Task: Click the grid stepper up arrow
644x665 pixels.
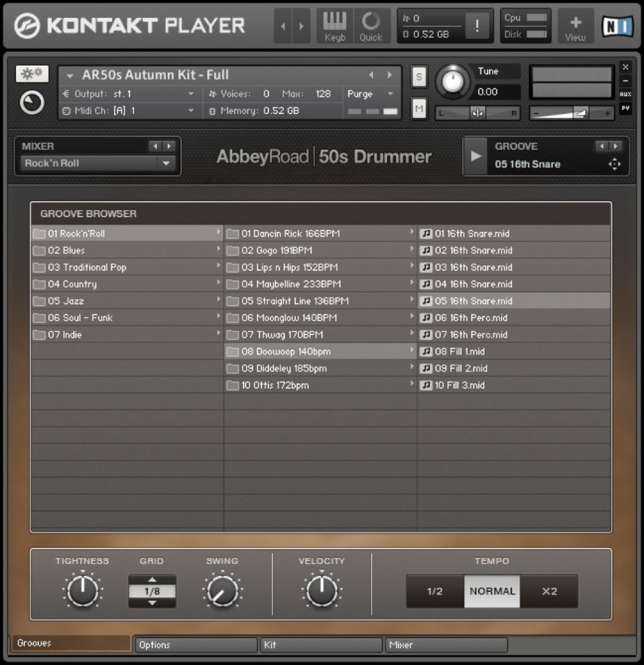Action: 152,580
